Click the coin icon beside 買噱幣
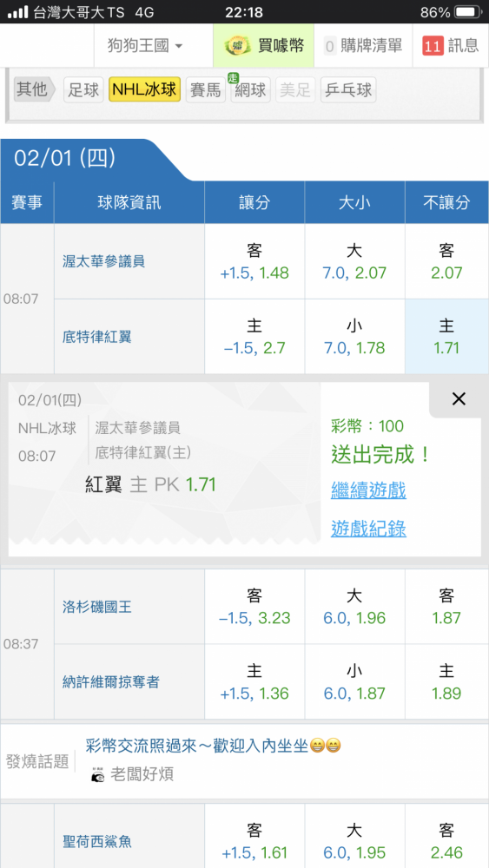 tap(238, 45)
